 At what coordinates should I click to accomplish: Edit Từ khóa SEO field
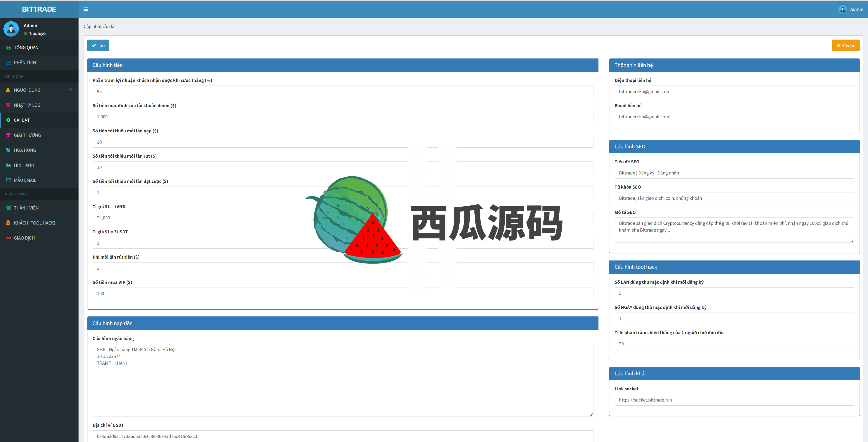click(x=734, y=198)
